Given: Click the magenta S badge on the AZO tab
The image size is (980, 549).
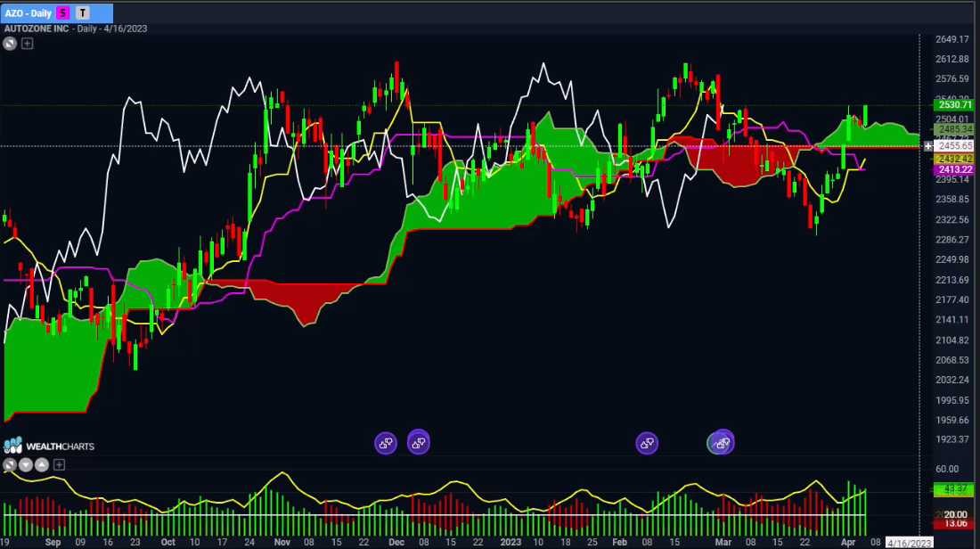Looking at the screenshot, I should (62, 13).
